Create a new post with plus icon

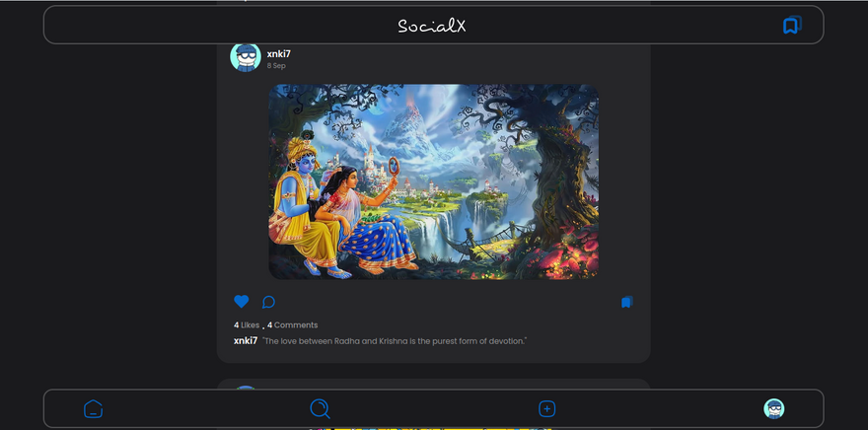tap(547, 408)
